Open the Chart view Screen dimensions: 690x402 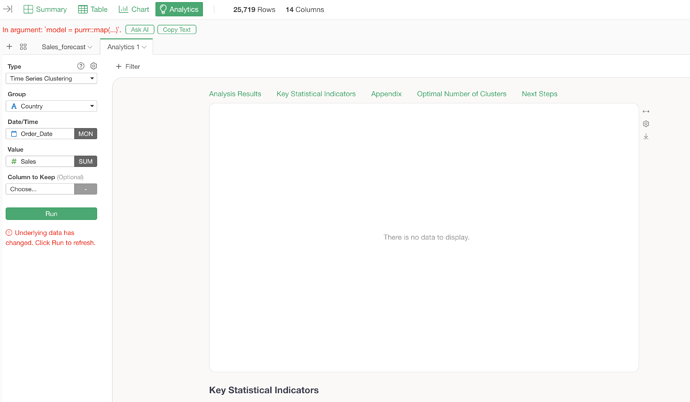134,9
